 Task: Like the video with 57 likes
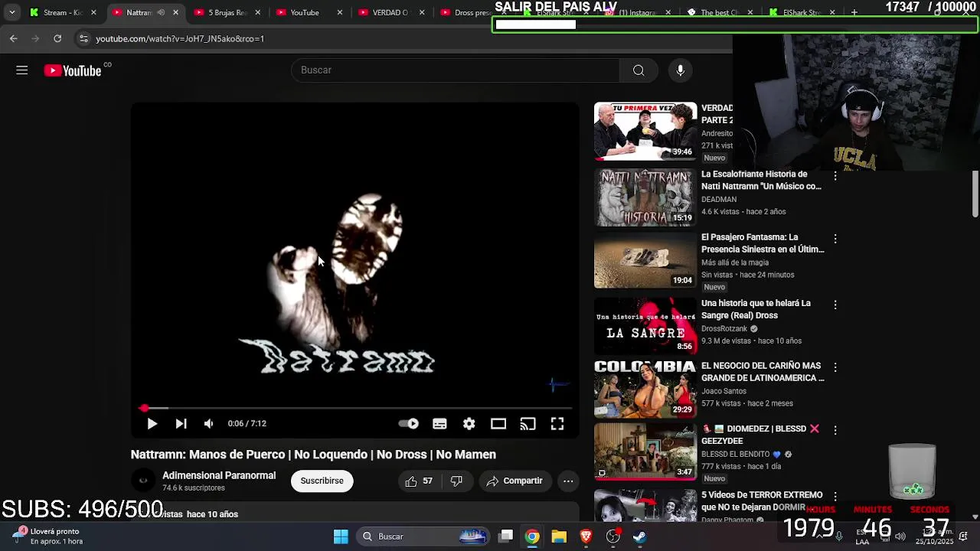coord(419,481)
